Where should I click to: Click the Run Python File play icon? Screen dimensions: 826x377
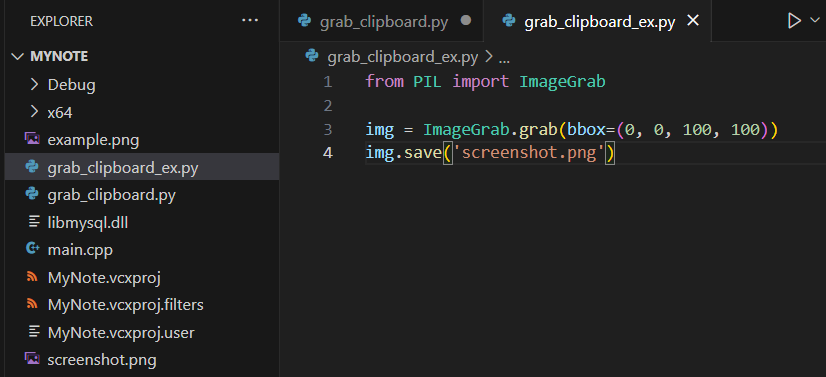pyautogui.click(x=794, y=21)
